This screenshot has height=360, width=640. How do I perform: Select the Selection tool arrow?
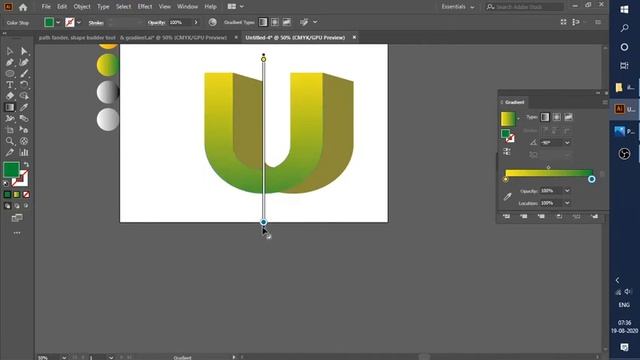9,51
